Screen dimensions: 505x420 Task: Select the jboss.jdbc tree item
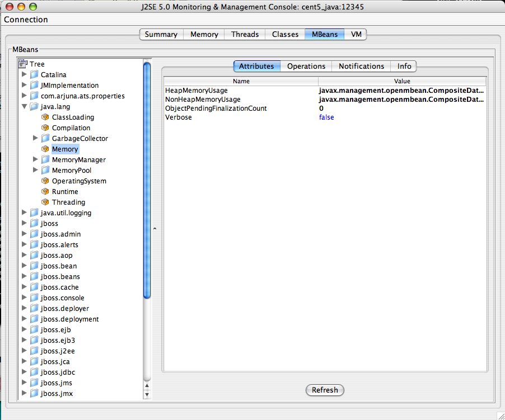click(x=58, y=372)
